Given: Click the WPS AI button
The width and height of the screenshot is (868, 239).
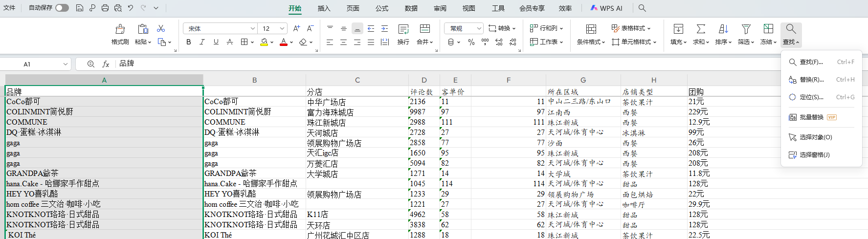Looking at the screenshot, I should point(606,8).
